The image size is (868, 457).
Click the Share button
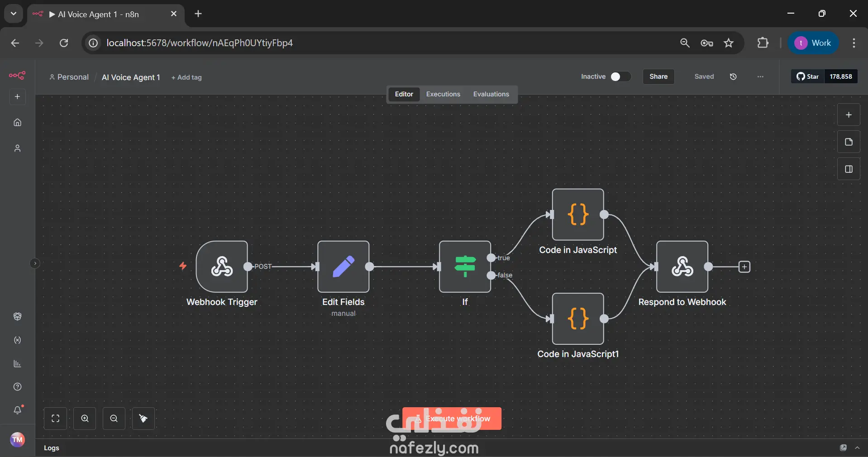tap(658, 76)
